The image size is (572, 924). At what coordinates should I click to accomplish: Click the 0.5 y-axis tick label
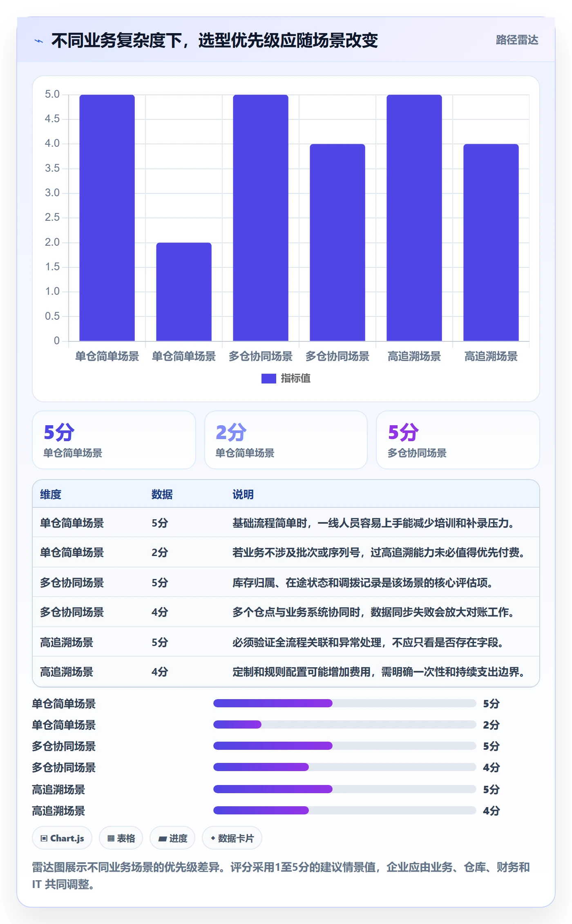[x=52, y=316]
